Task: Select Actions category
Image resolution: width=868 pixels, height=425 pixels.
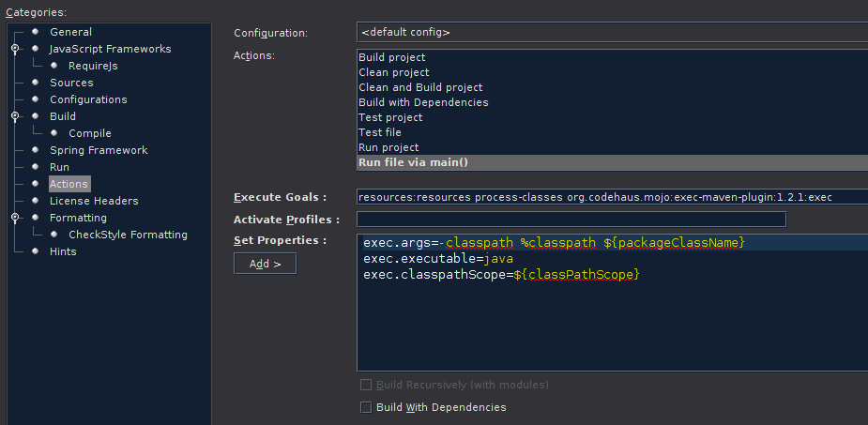Action: pyautogui.click(x=69, y=184)
